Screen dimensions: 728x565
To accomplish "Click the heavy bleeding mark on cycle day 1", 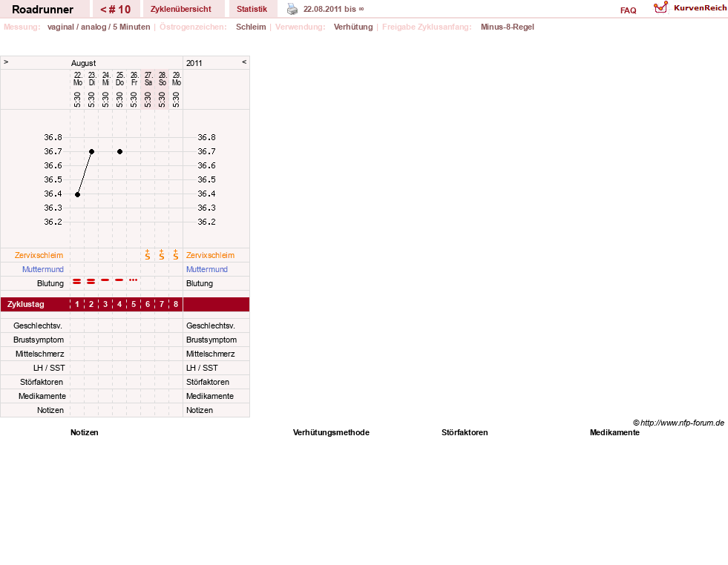I will click(x=77, y=282).
